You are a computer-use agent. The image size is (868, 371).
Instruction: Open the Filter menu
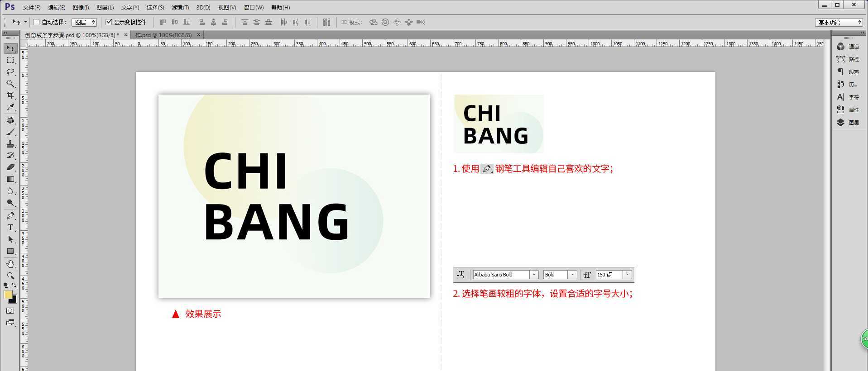[180, 8]
